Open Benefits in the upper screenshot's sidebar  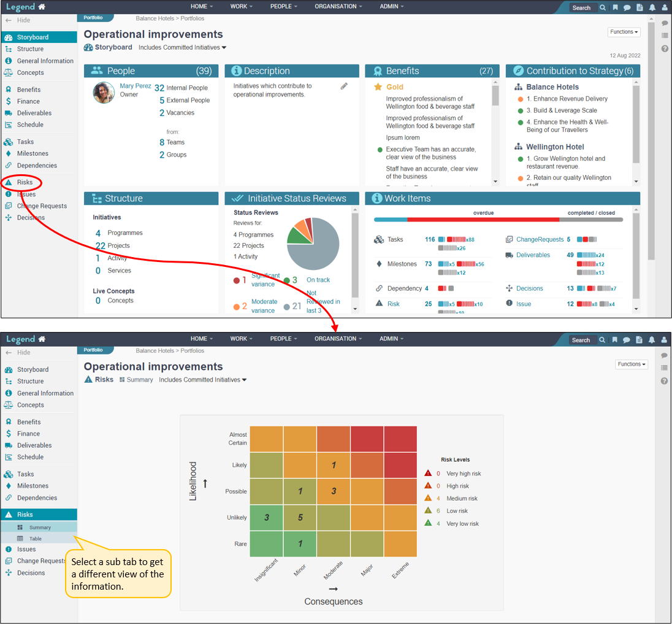pyautogui.click(x=29, y=90)
